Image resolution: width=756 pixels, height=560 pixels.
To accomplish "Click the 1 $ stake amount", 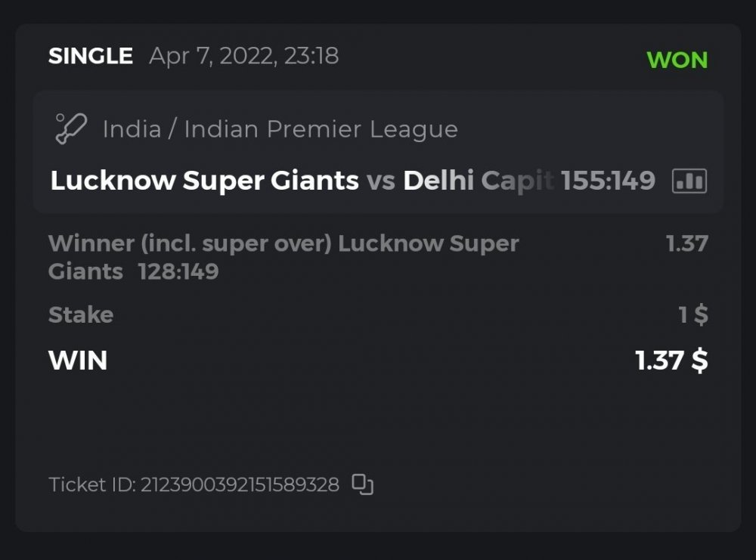I will [x=692, y=315].
